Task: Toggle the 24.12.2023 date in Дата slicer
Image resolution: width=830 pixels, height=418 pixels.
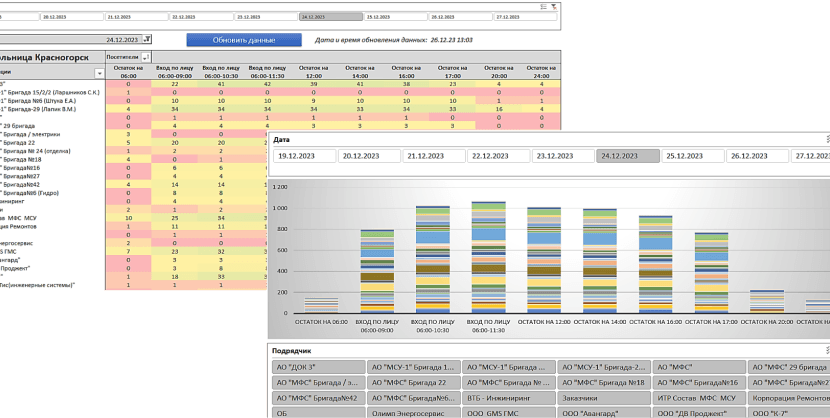Action: click(628, 156)
